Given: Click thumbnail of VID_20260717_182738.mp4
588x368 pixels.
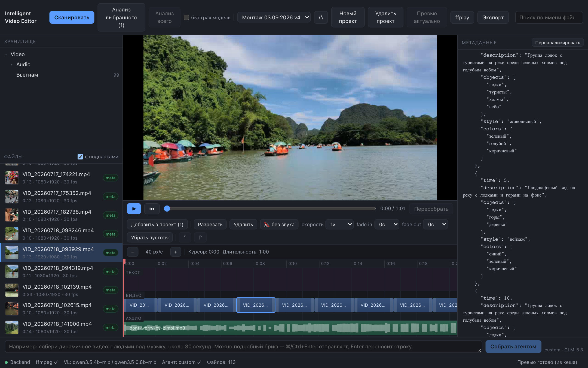Looking at the screenshot, I should pos(12,215).
